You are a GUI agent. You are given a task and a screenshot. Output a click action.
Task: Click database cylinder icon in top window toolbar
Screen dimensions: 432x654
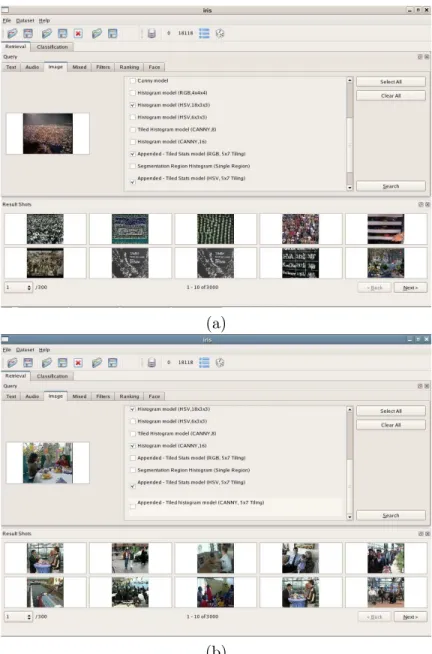152,33
